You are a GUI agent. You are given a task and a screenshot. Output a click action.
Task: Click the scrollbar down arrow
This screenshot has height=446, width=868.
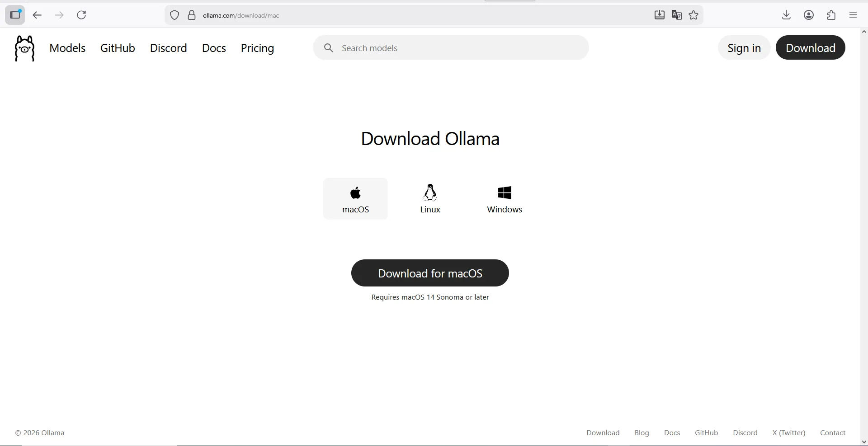[864, 441]
